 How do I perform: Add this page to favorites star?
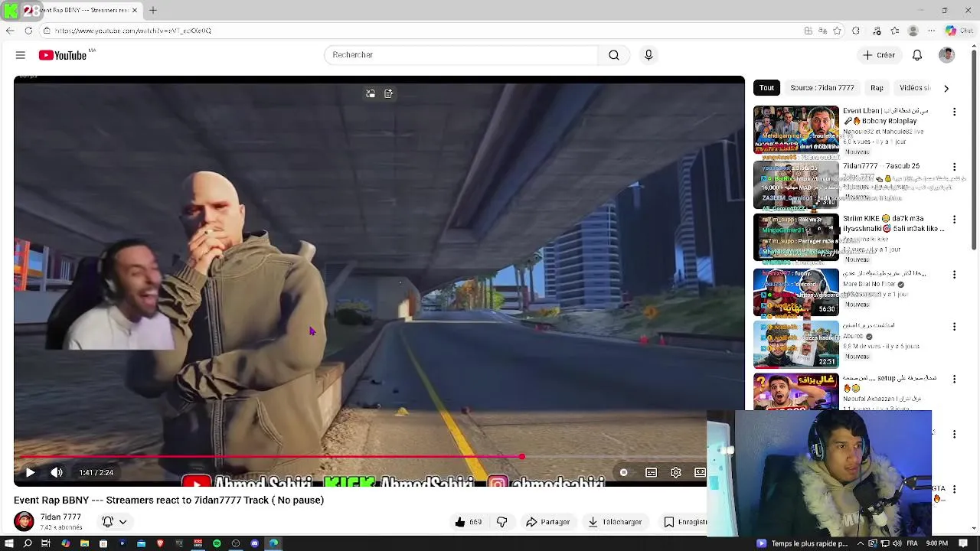(837, 31)
